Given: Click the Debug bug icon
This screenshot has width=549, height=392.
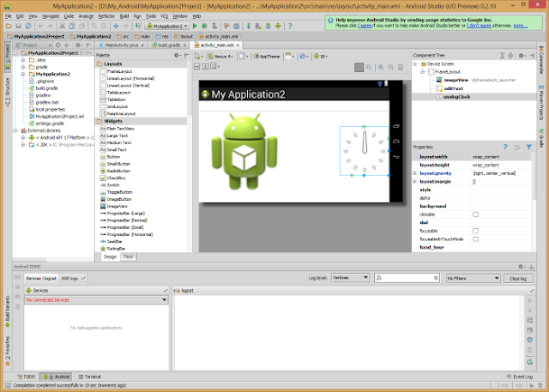Looking at the screenshot, I should pyautogui.click(x=205, y=26).
